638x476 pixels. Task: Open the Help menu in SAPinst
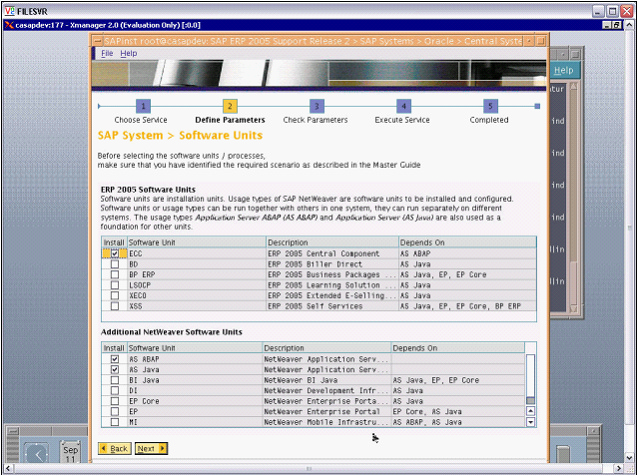coord(129,53)
